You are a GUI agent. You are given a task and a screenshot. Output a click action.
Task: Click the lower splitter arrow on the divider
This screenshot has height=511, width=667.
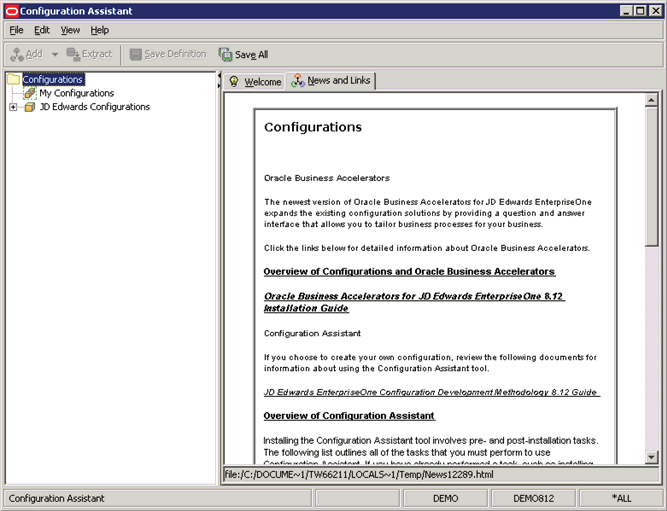pos(219,86)
